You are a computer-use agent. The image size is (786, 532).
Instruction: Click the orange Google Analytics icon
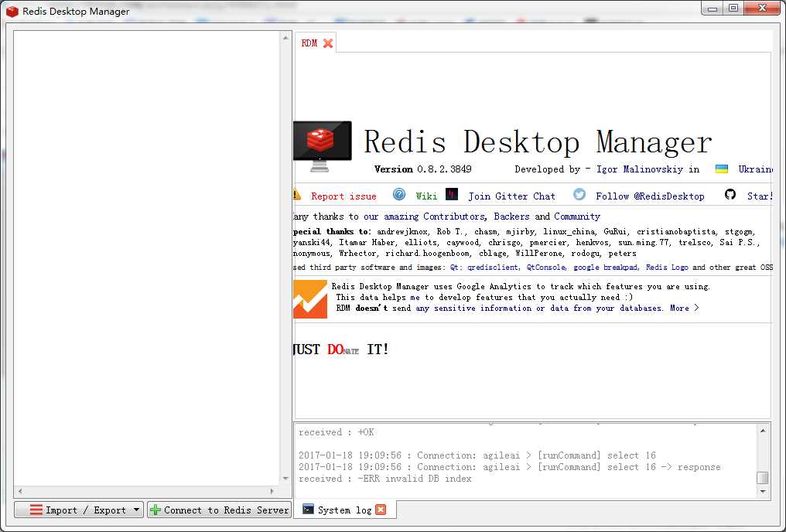click(310, 299)
